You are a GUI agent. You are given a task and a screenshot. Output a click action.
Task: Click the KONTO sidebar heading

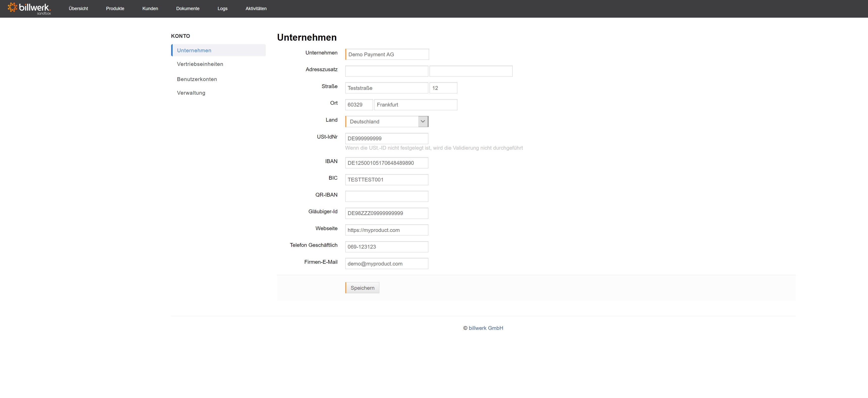pos(180,36)
